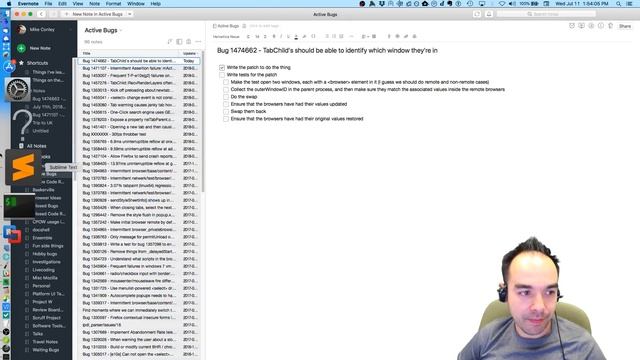Insert a numbered list
The height and width of the screenshot is (360, 640).
click(334, 36)
